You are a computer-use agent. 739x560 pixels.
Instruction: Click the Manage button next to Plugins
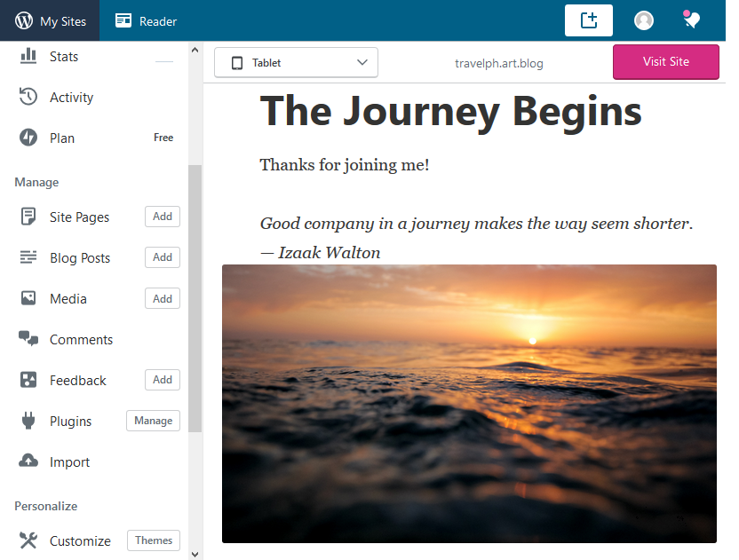coord(153,421)
